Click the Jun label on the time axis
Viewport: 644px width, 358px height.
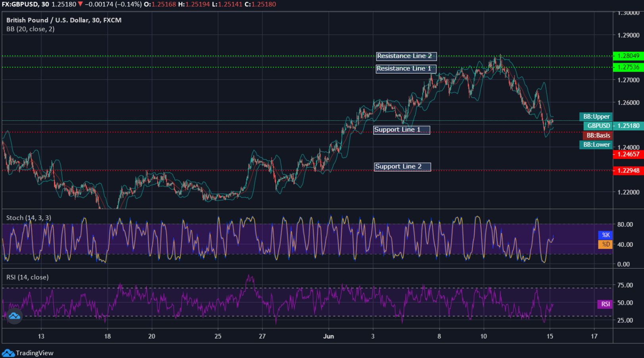tap(329, 336)
